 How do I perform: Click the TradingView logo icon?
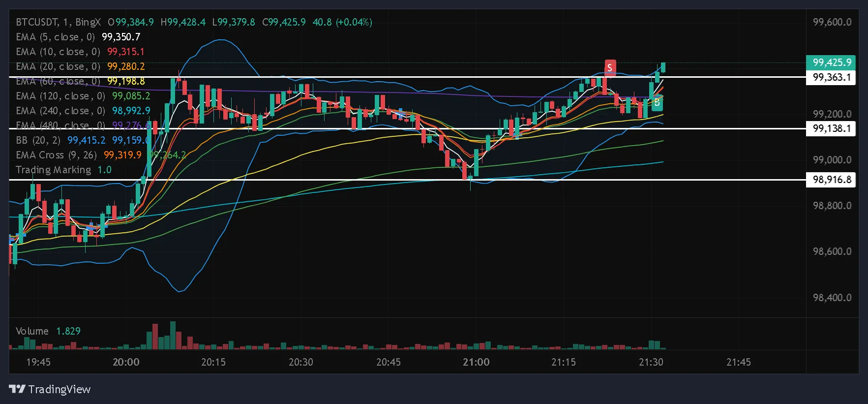(17, 389)
